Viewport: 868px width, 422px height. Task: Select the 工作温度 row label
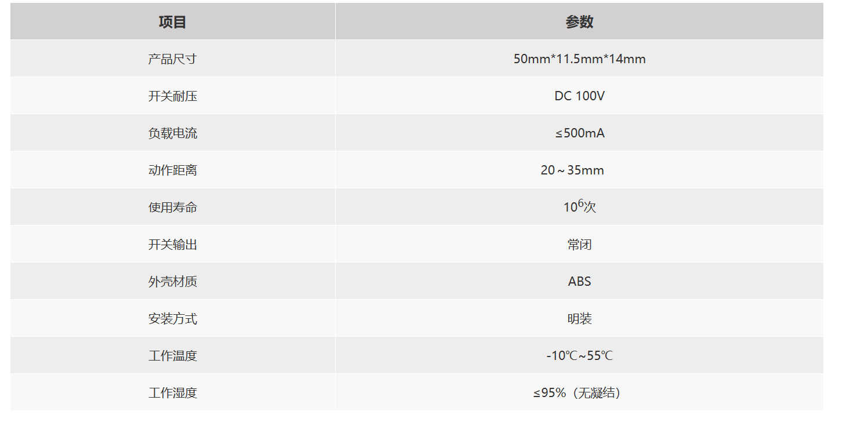173,355
